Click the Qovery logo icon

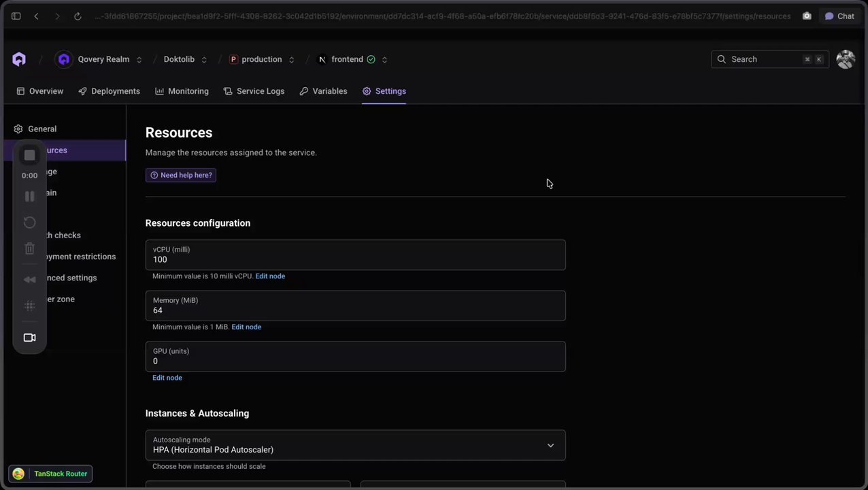tap(19, 59)
